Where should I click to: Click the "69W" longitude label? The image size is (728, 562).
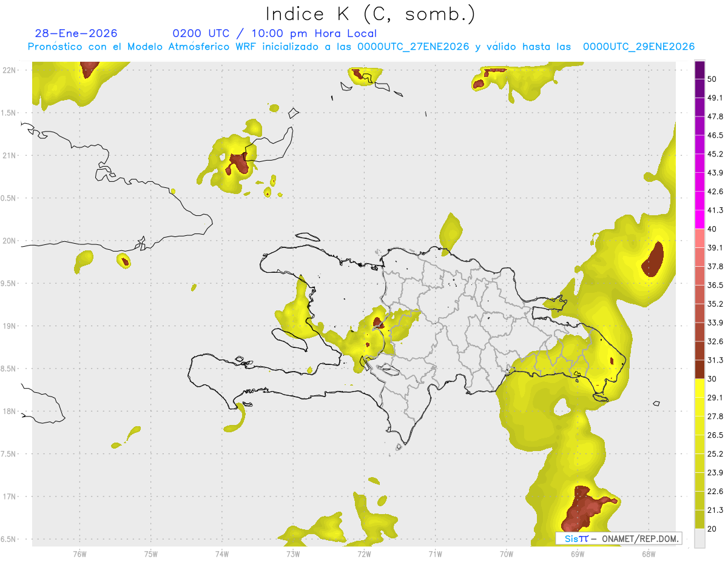pos(577,554)
